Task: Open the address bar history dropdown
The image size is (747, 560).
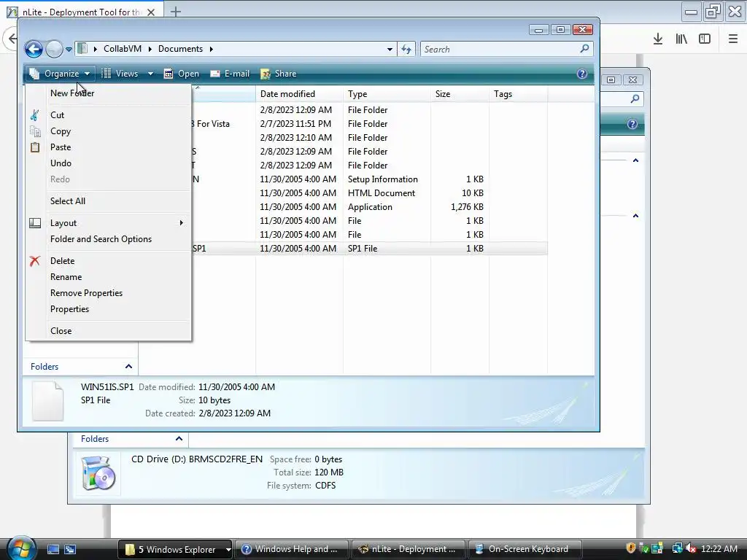Action: tap(390, 49)
